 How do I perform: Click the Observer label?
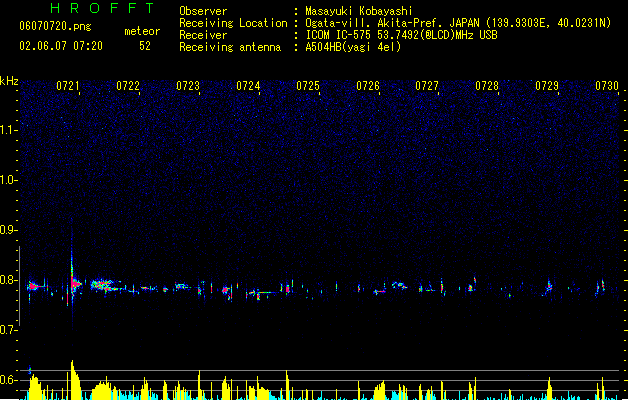(203, 11)
